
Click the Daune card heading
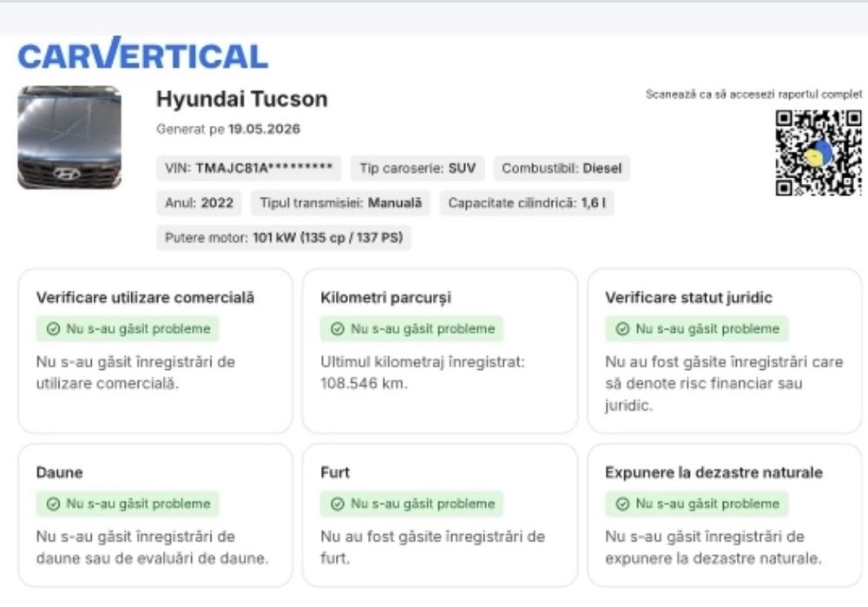point(59,472)
